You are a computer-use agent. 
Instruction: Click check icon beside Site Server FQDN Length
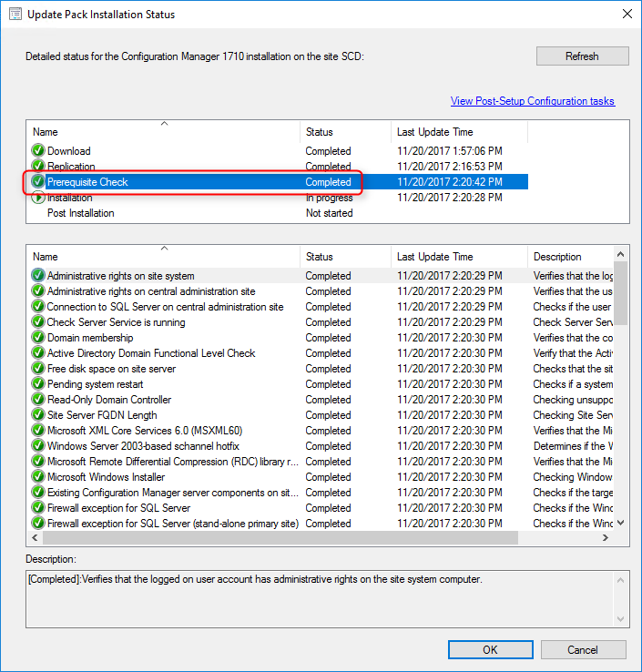(x=38, y=415)
